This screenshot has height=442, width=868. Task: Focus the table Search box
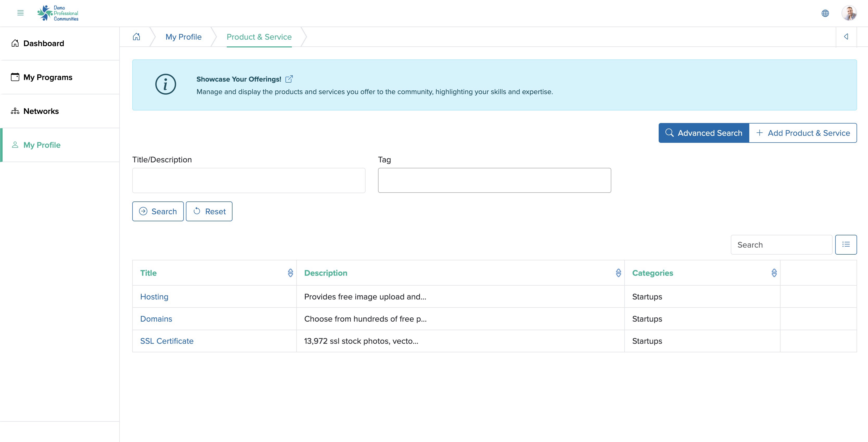(781, 245)
